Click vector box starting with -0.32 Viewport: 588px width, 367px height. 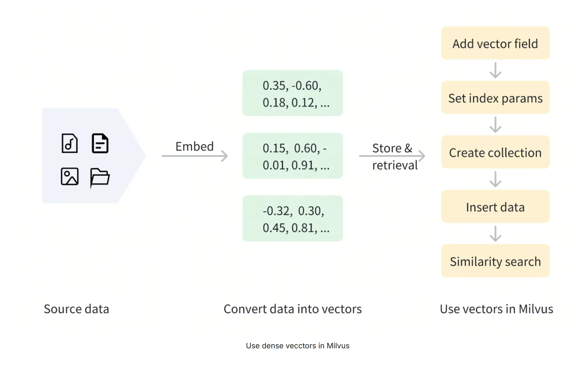point(293,218)
